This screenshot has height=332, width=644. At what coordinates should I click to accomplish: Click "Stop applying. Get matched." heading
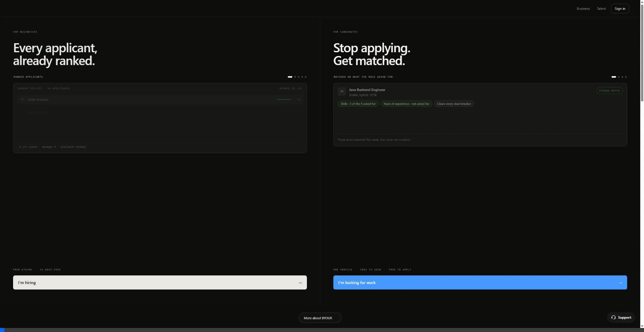pyautogui.click(x=372, y=54)
